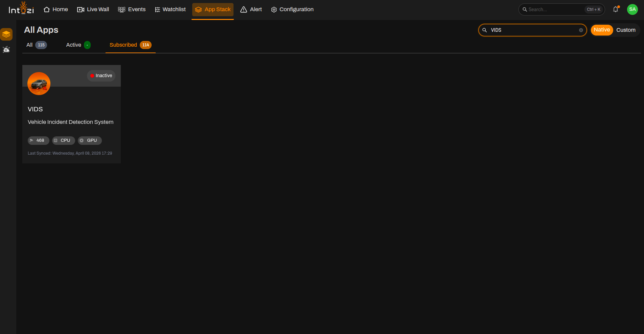644x334 pixels.
Task: Click the Last Synced timestamp text
Action: pyautogui.click(x=70, y=153)
